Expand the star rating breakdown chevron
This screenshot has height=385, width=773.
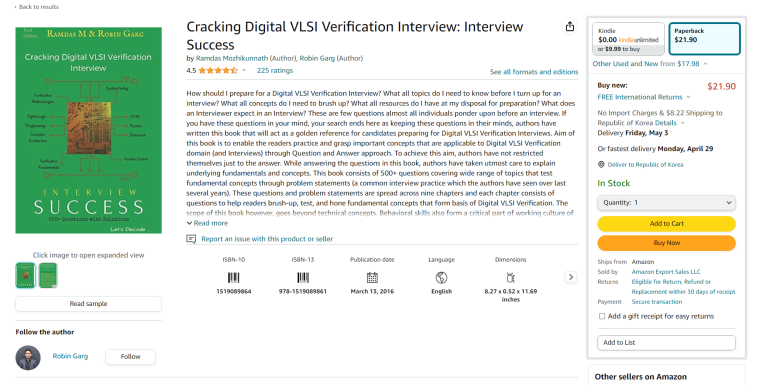pyautogui.click(x=244, y=70)
